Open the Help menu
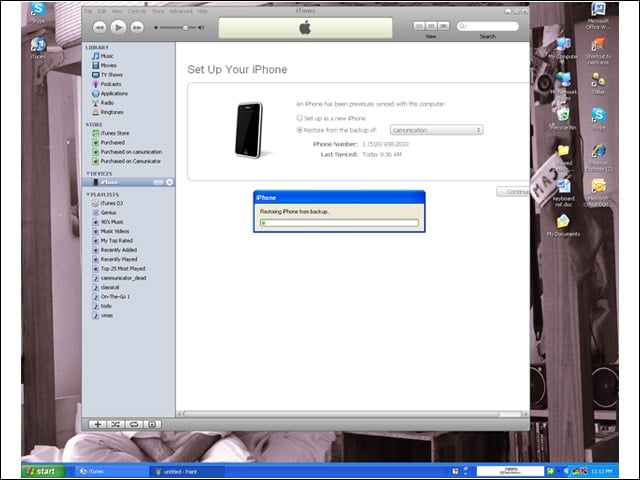The width and height of the screenshot is (640, 480). pyautogui.click(x=202, y=11)
